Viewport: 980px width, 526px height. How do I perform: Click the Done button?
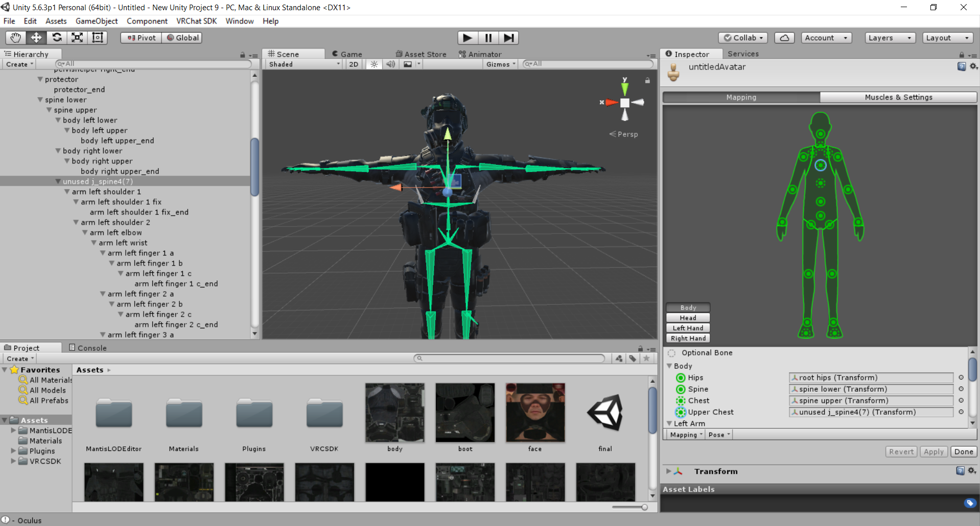(964, 451)
